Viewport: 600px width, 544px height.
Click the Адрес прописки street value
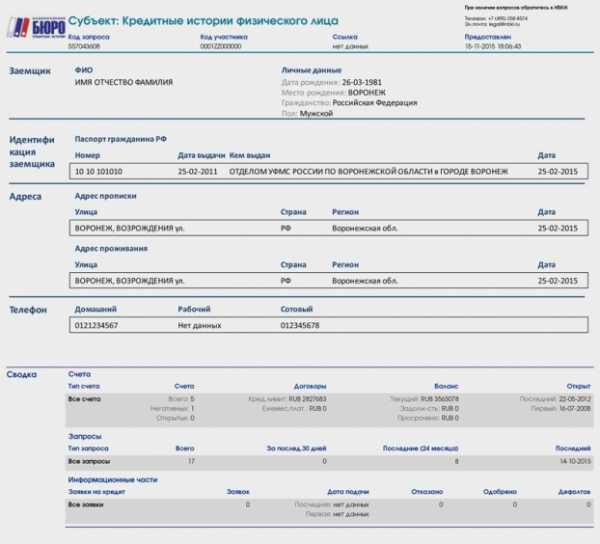[129, 228]
